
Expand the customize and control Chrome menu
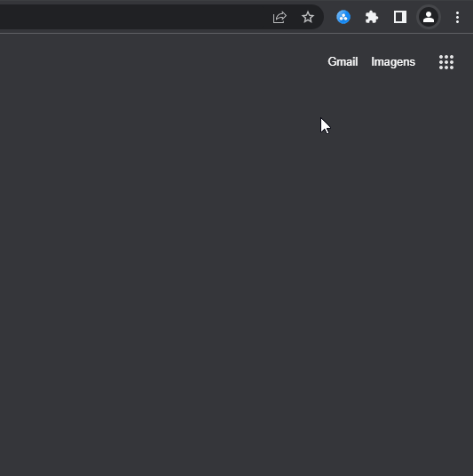click(457, 17)
